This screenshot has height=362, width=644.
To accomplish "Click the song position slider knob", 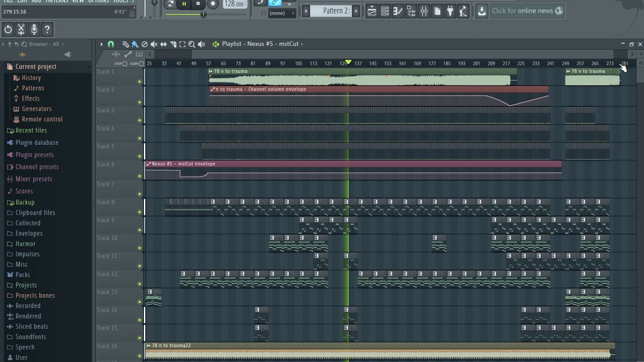I will click(203, 15).
